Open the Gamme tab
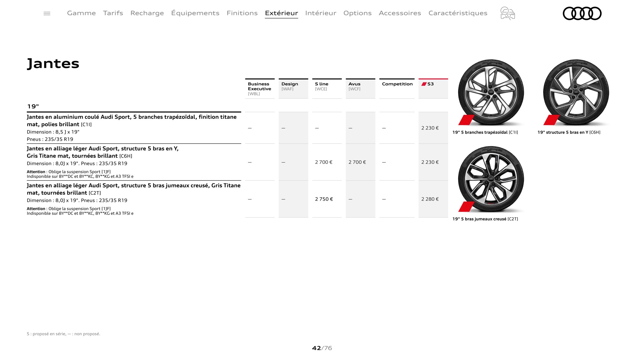The image size is (644, 362). [82, 13]
